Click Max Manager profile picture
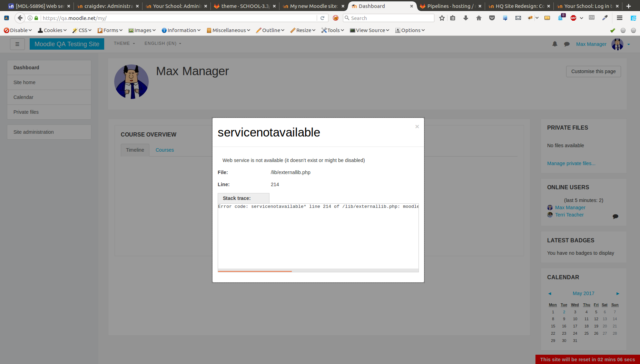Image resolution: width=640 pixels, height=364 pixels. coord(131,82)
